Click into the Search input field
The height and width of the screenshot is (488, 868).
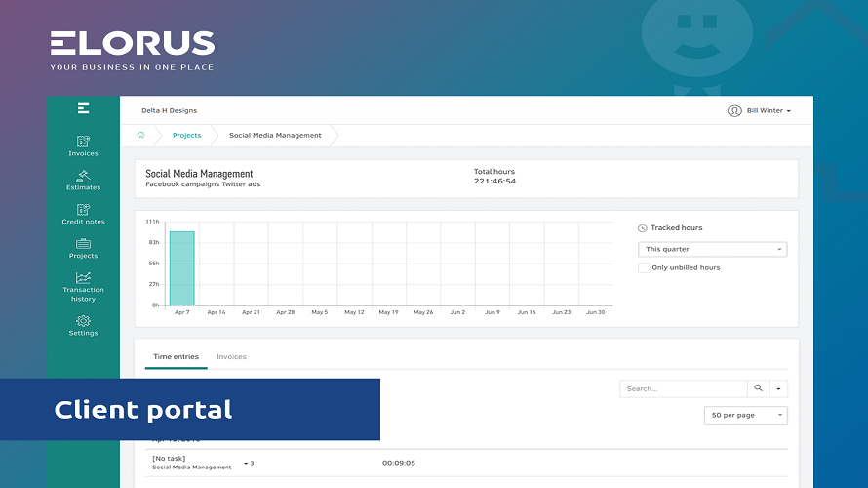[683, 388]
